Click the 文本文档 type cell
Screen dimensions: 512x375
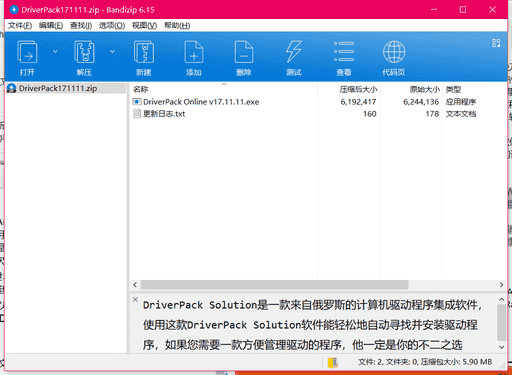[461, 114]
